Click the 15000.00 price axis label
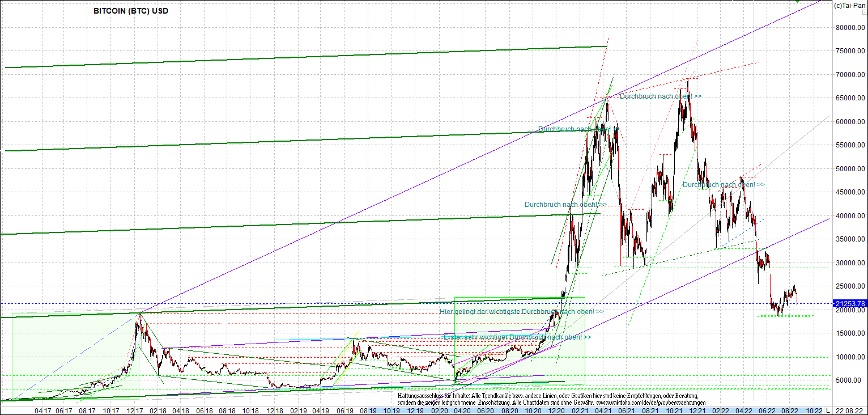868x415 pixels. tap(850, 333)
